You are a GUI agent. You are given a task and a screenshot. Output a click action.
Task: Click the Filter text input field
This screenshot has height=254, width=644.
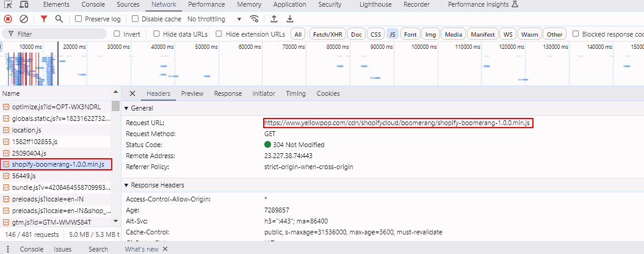pos(61,34)
